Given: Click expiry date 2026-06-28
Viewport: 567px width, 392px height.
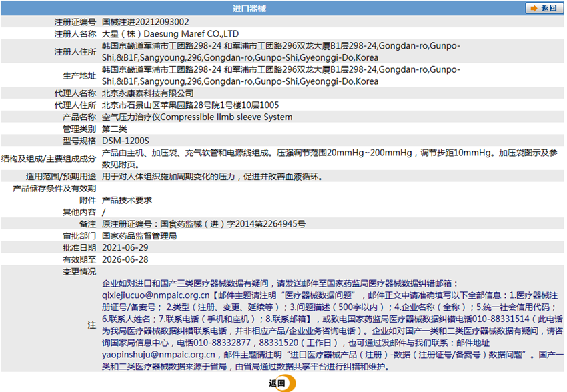Looking at the screenshot, I should 125,260.
